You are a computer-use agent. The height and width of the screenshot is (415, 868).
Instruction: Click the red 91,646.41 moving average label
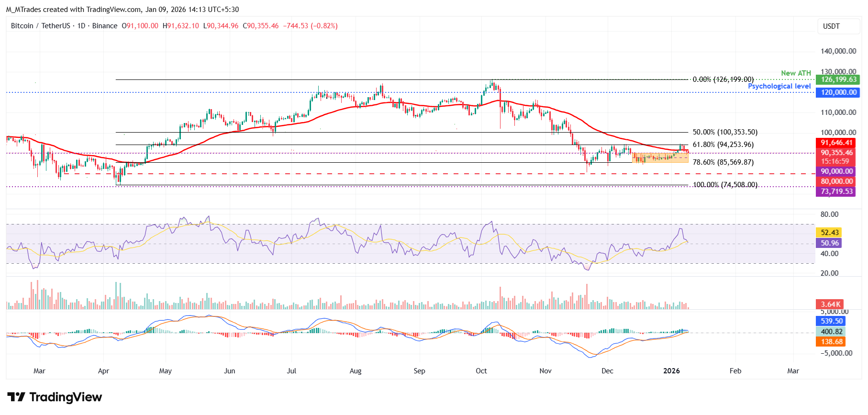(x=836, y=143)
